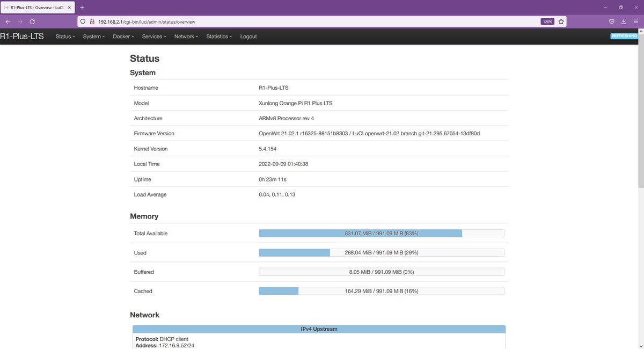Screen dimensions: 644x349
Task: Click the browser forward arrow
Action: click(x=20, y=21)
